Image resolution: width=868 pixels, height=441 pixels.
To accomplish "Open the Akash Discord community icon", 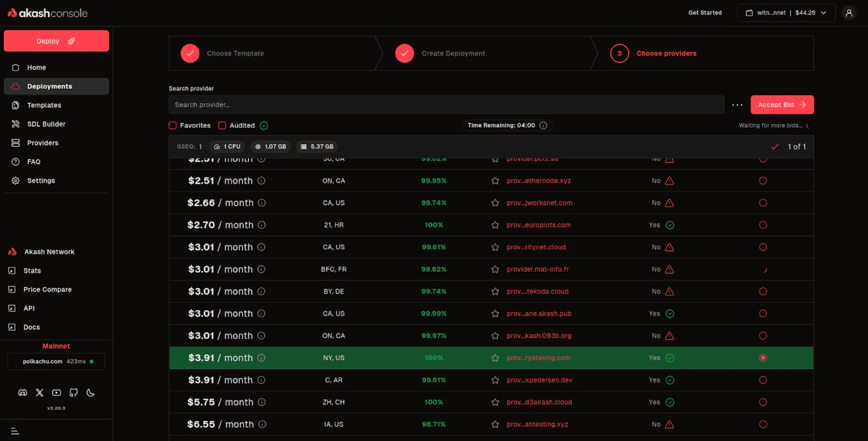I will (x=22, y=393).
